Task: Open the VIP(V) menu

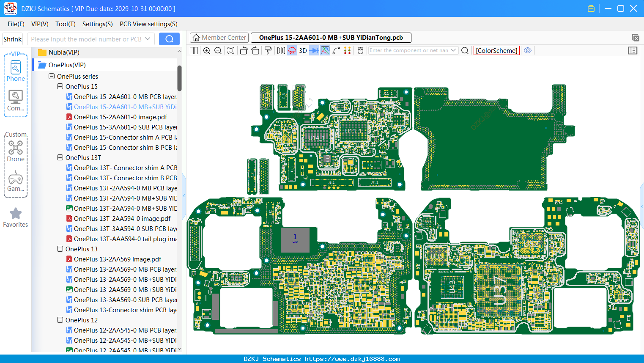Action: [x=40, y=24]
